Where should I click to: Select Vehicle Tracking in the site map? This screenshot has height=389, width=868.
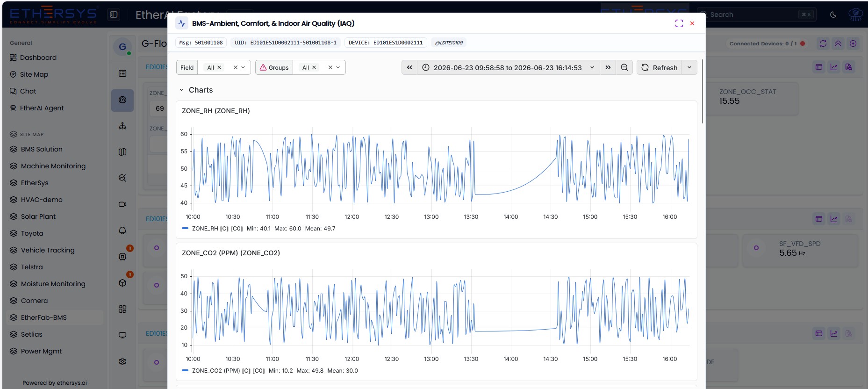tap(48, 250)
